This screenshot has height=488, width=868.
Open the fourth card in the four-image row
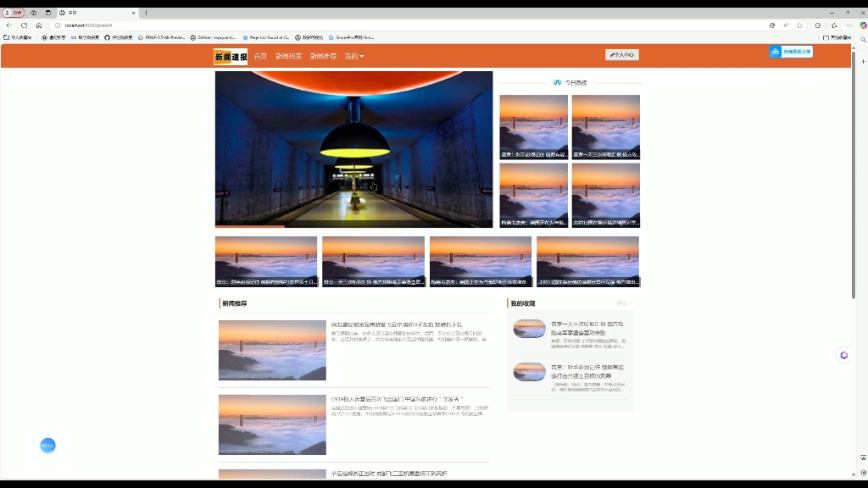588,262
